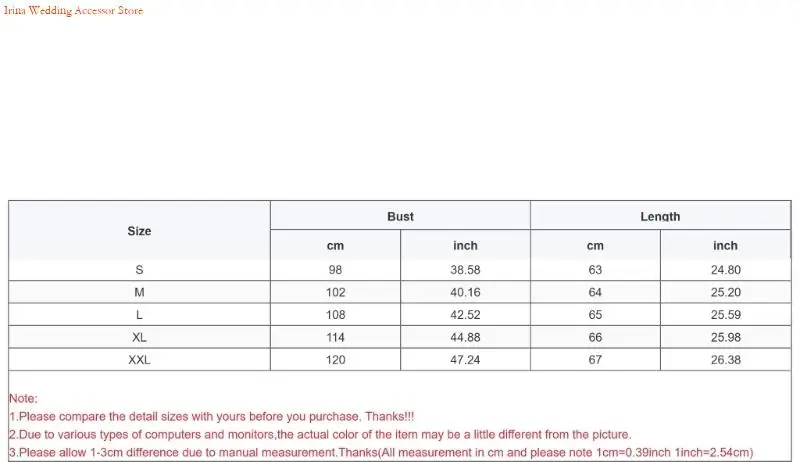Click the inch subheader under Length
800x462 pixels.
tap(725, 245)
